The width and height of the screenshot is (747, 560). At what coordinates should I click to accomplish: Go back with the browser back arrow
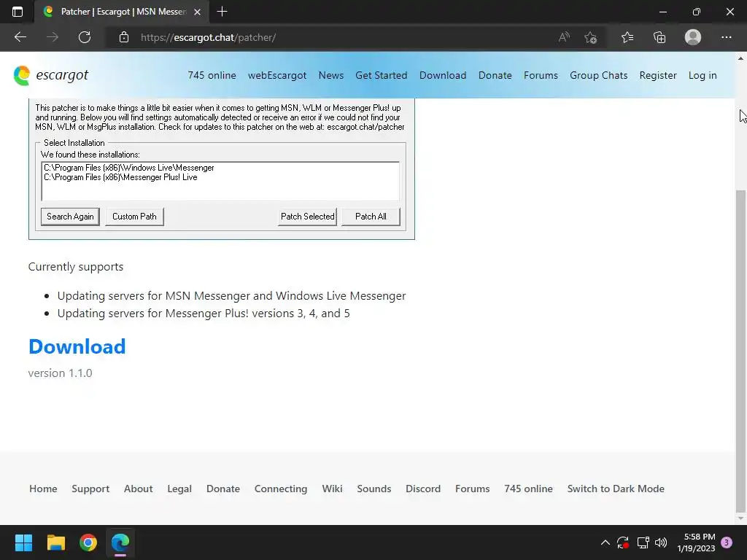pyautogui.click(x=20, y=37)
